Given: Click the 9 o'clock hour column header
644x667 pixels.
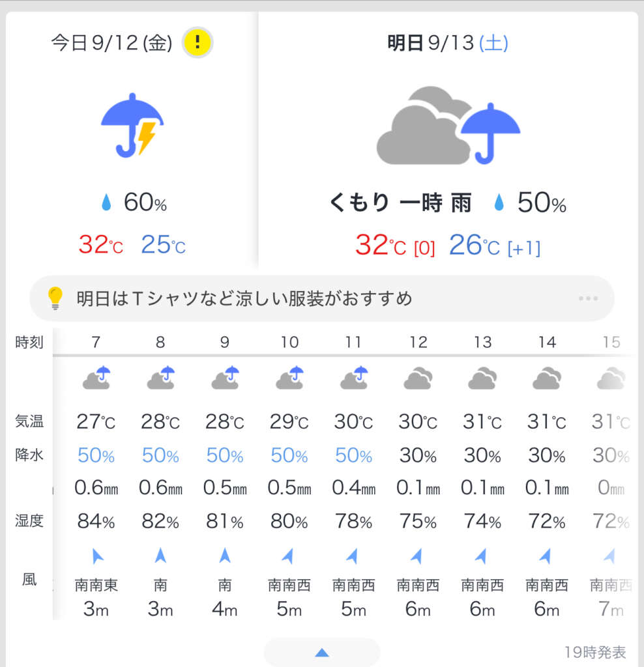Looking at the screenshot, I should click(225, 342).
